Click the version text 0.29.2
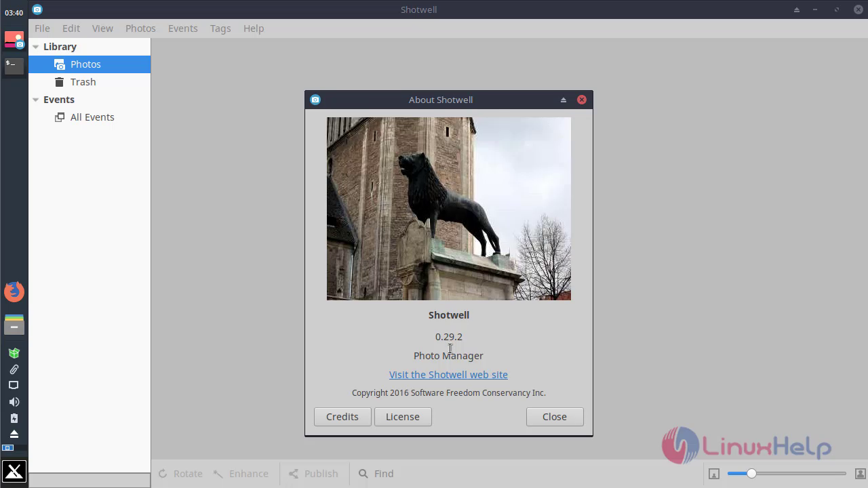This screenshot has height=488, width=868. [x=448, y=337]
